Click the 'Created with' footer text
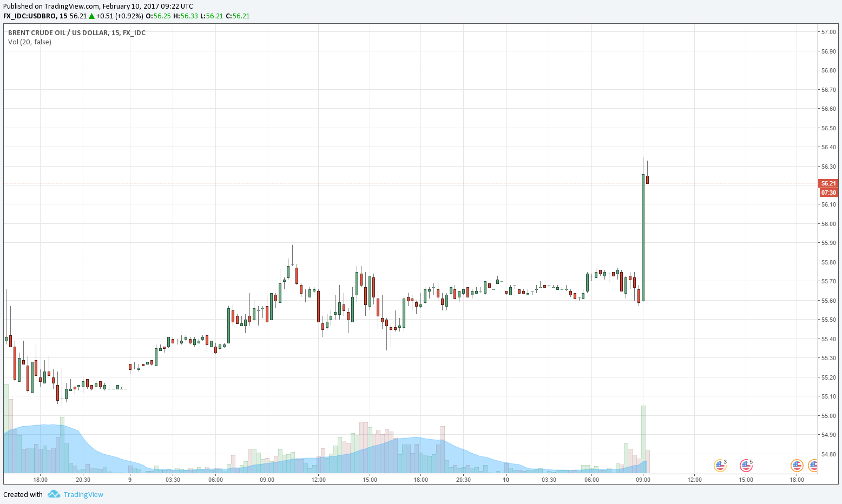The height and width of the screenshot is (504, 842). pos(23,494)
